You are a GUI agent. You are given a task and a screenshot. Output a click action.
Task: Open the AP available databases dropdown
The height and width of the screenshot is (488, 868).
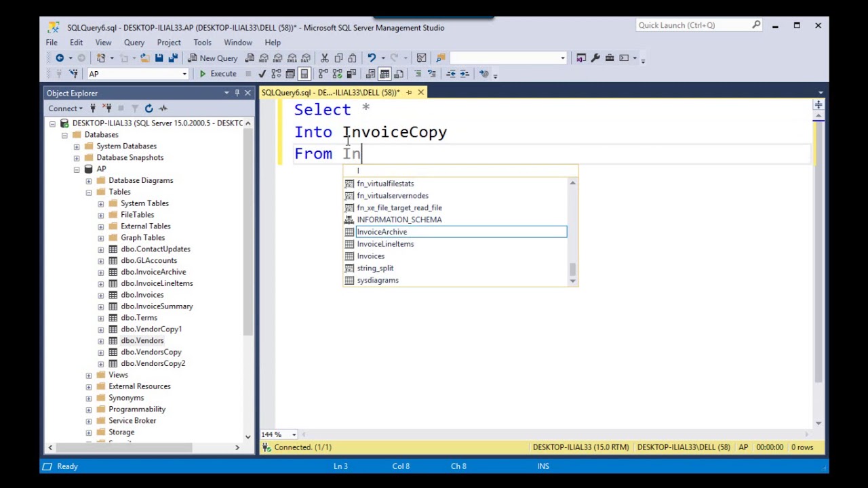point(184,74)
